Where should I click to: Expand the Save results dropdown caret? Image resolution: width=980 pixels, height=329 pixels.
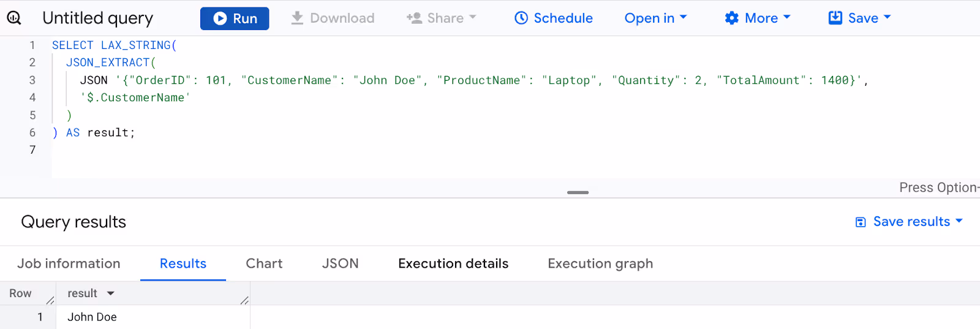point(959,221)
